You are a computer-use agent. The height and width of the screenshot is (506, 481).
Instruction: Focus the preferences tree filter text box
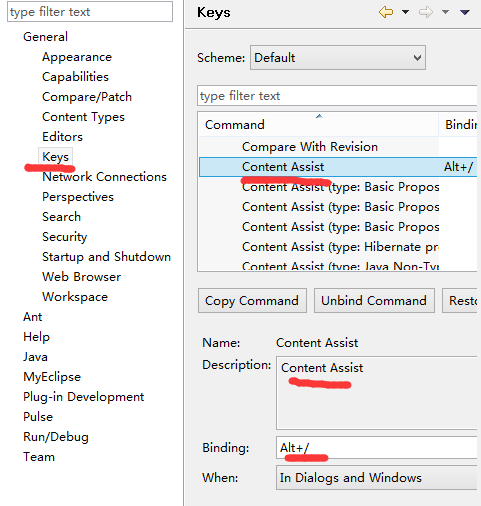(90, 12)
